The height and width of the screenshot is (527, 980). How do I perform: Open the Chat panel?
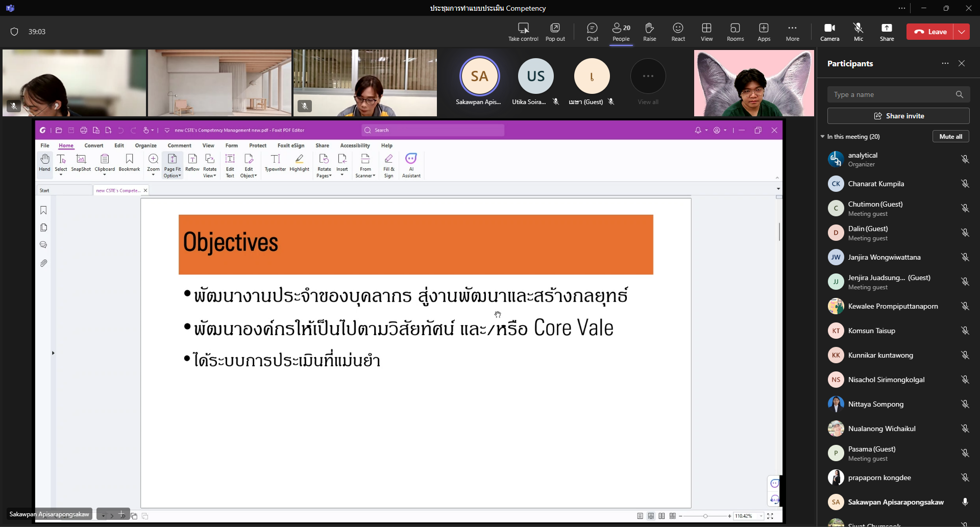(x=592, y=32)
